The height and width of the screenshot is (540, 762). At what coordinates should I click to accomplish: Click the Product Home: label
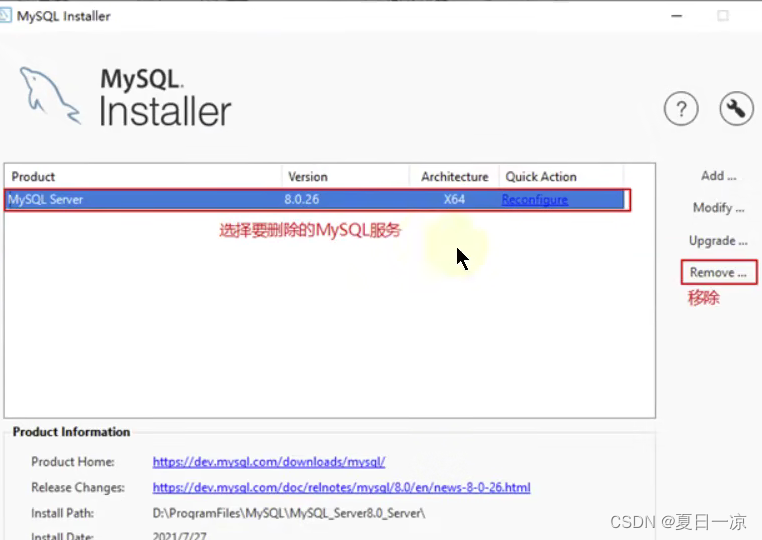(x=73, y=462)
